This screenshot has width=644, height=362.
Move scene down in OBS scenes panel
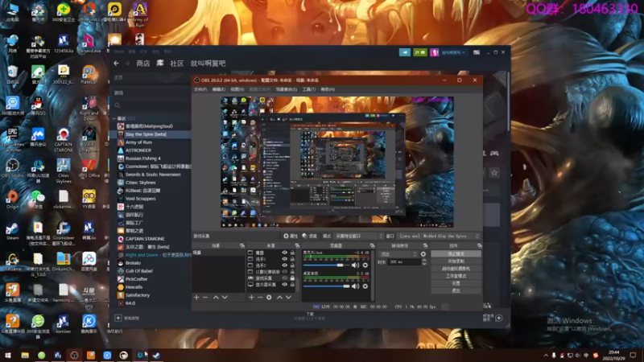click(225, 297)
